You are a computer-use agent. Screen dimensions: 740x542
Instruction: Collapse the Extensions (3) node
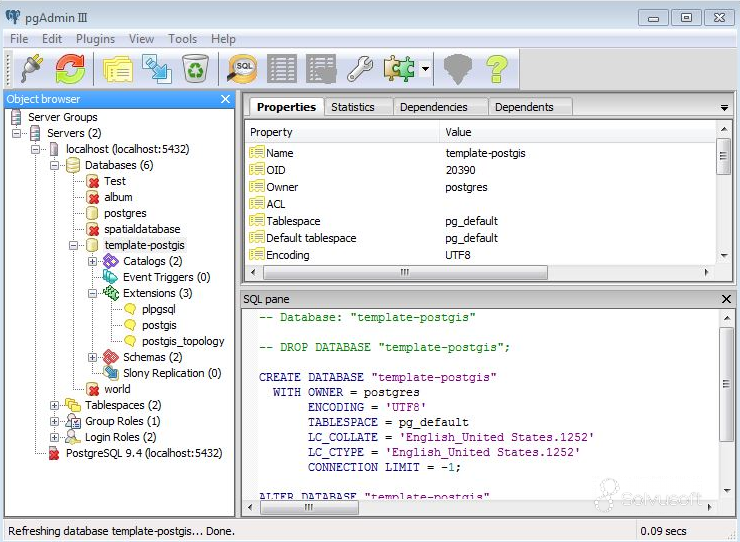[x=92, y=293]
